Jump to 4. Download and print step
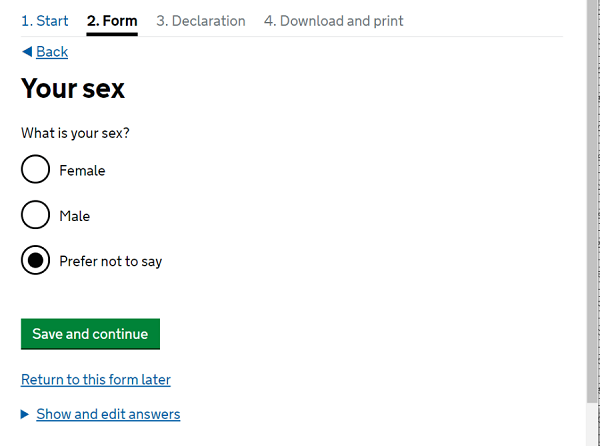The width and height of the screenshot is (600, 446). point(334,21)
